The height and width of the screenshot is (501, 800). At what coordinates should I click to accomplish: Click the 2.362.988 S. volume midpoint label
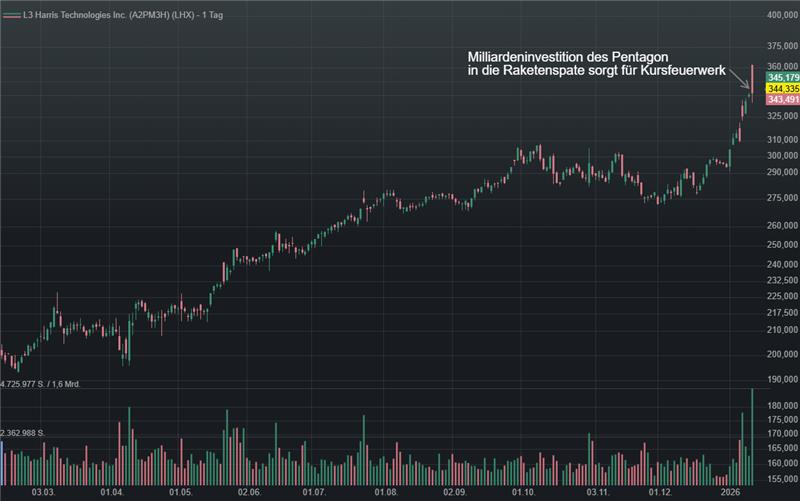coord(22,433)
